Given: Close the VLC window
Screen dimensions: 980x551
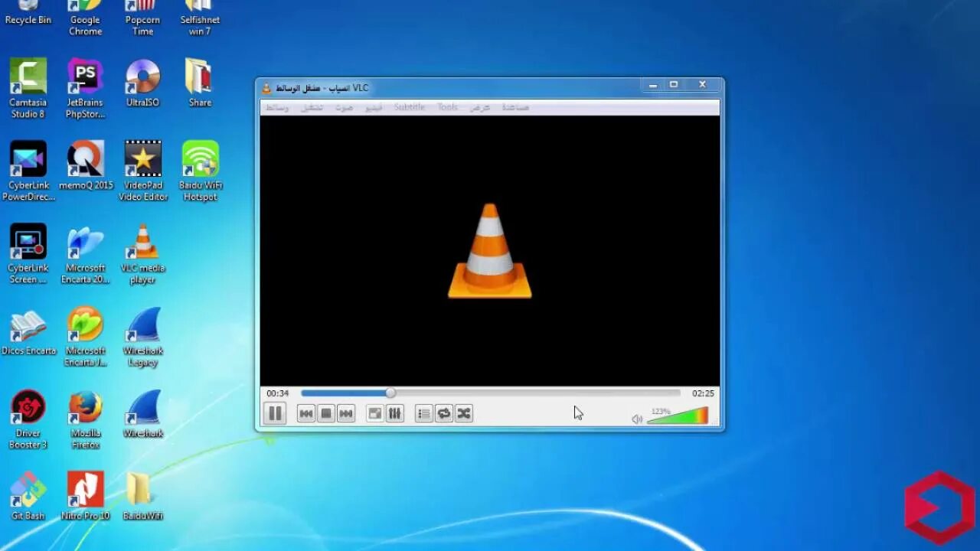Looking at the screenshot, I should point(702,86).
